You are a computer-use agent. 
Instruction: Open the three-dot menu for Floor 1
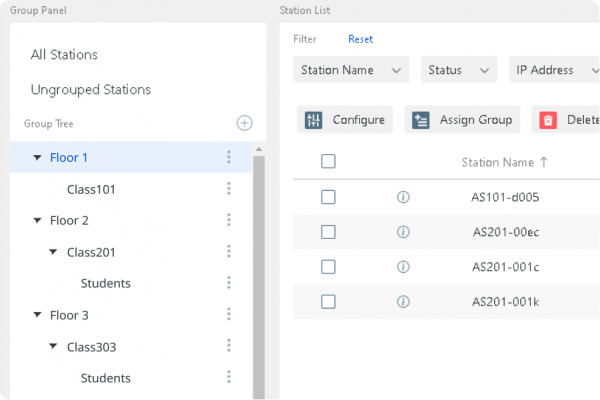tap(229, 157)
